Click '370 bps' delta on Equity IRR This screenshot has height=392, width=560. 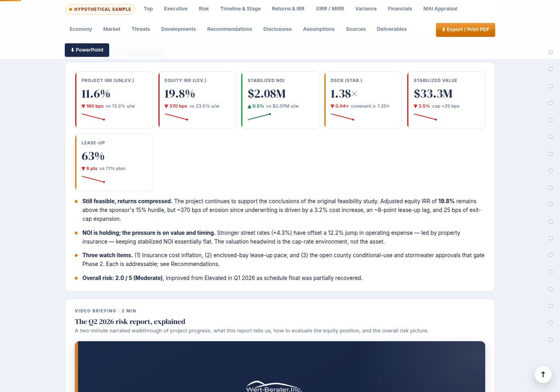pos(178,106)
